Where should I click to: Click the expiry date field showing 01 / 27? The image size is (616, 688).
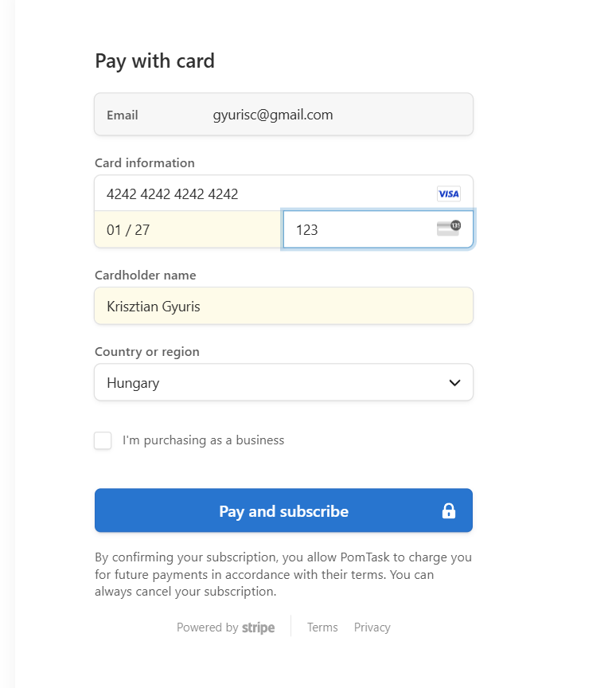click(188, 230)
